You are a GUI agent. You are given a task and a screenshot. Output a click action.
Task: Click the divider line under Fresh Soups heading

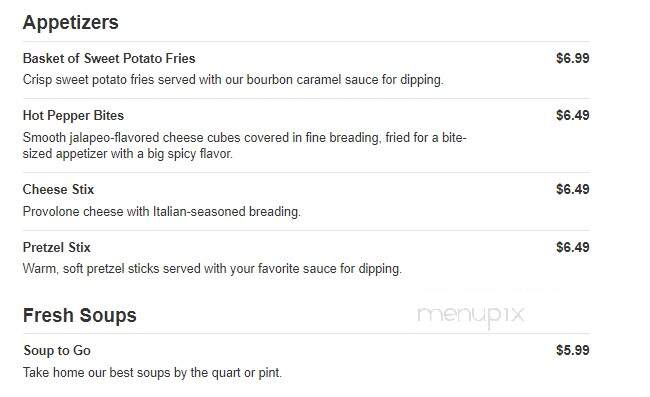point(307,334)
